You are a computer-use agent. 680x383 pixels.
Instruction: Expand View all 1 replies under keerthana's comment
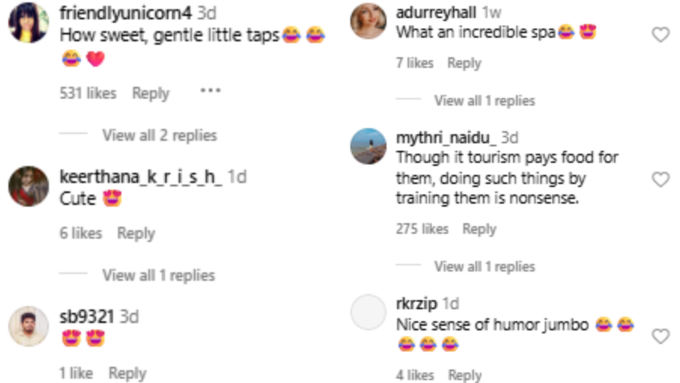coord(158,275)
